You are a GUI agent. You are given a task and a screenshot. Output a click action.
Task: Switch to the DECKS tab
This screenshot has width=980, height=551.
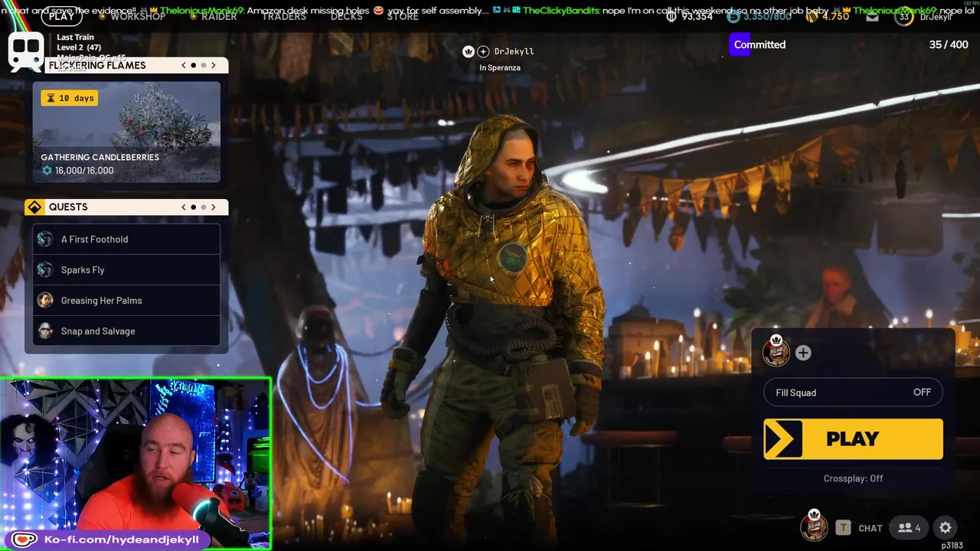point(347,16)
